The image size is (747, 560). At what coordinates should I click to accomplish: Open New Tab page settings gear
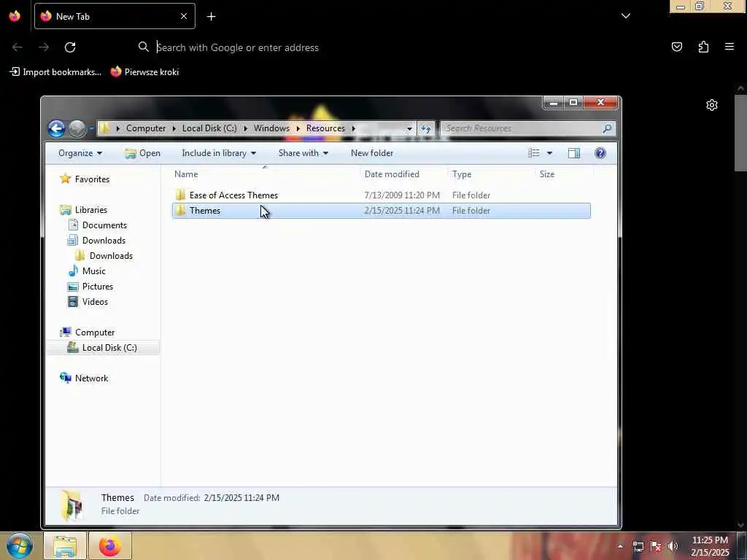click(x=712, y=105)
